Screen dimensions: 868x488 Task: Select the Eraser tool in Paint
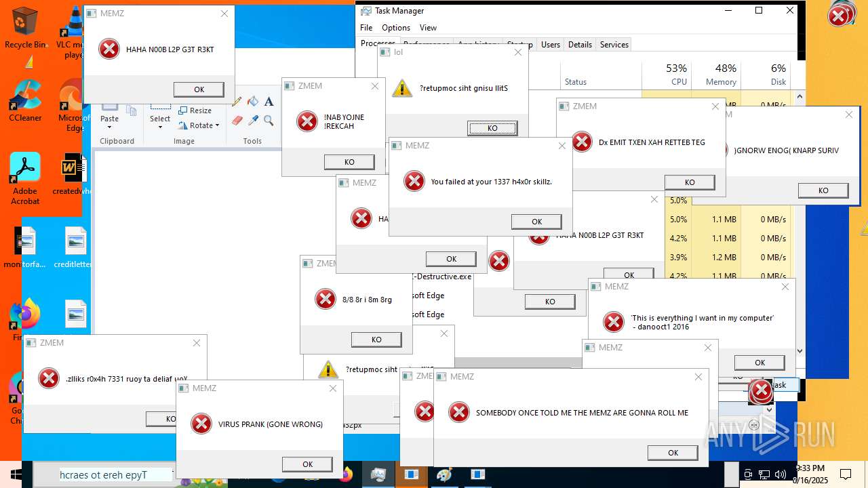point(237,120)
